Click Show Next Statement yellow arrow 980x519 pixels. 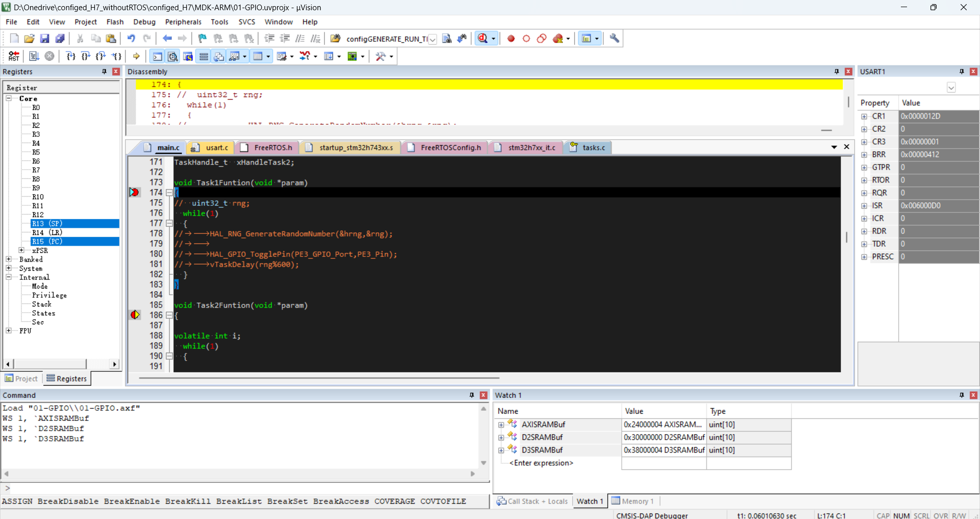[x=136, y=56]
